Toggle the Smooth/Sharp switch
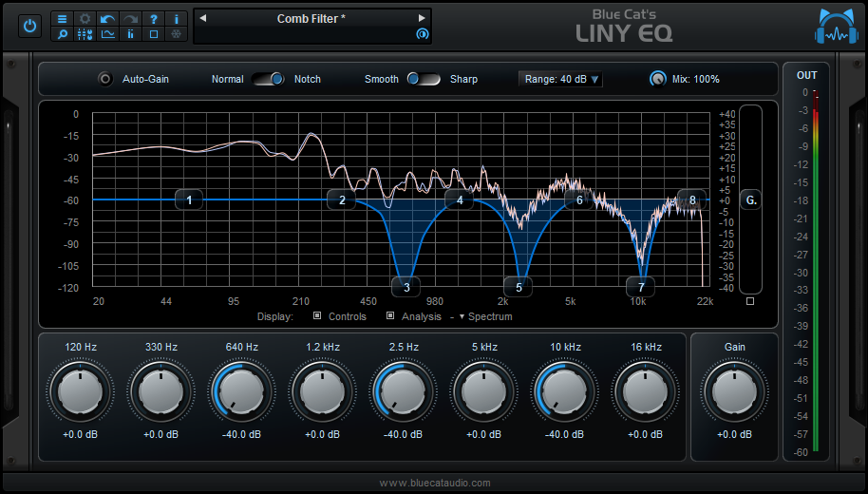868x494 pixels. click(424, 79)
